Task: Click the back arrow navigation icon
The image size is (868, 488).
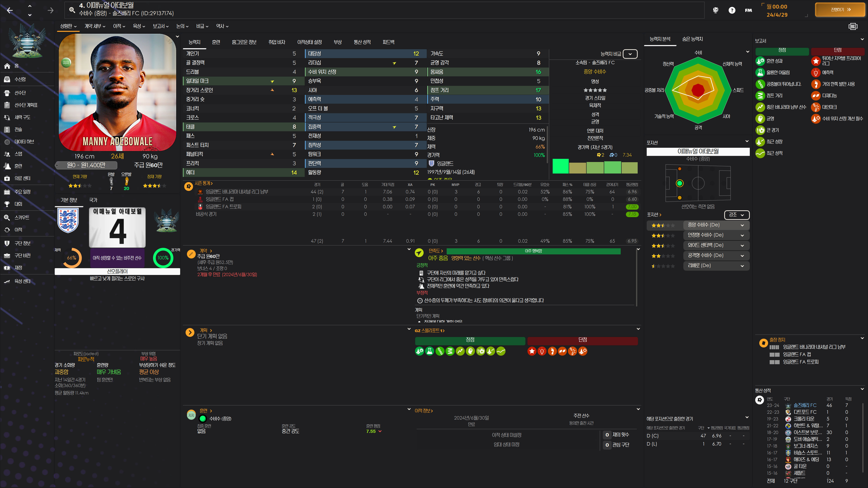Action: [10, 10]
